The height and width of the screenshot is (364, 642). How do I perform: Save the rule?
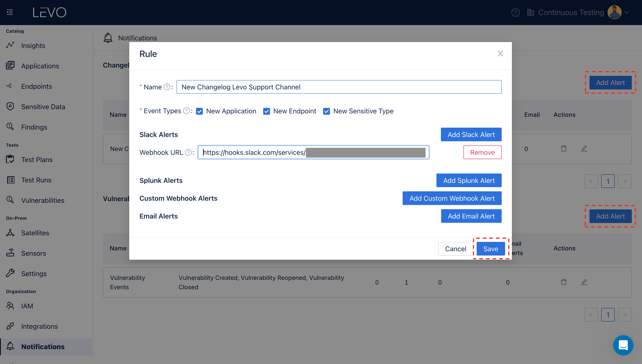tap(490, 249)
